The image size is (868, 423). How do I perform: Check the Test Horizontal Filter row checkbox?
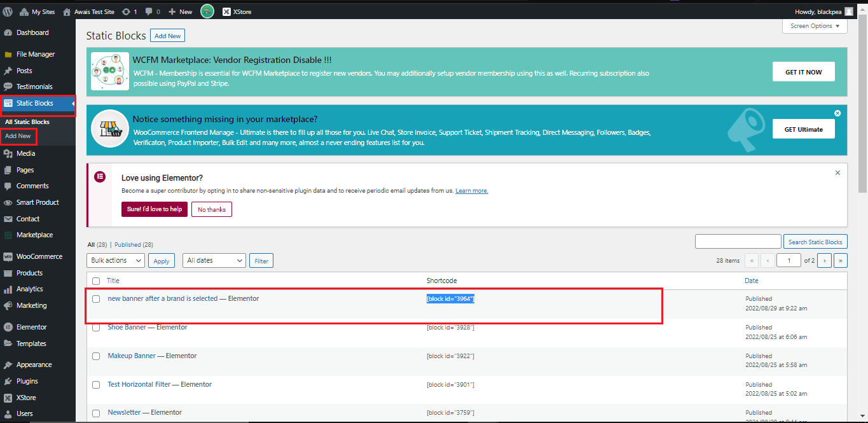click(96, 385)
